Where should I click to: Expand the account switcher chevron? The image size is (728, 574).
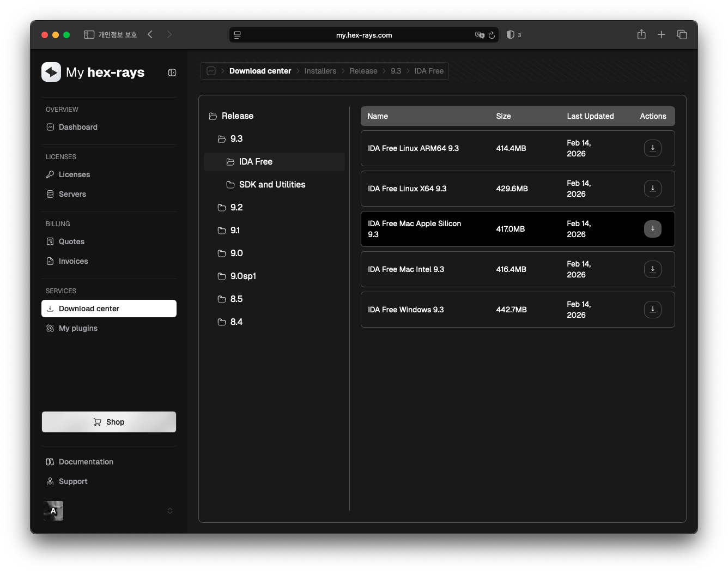click(170, 511)
